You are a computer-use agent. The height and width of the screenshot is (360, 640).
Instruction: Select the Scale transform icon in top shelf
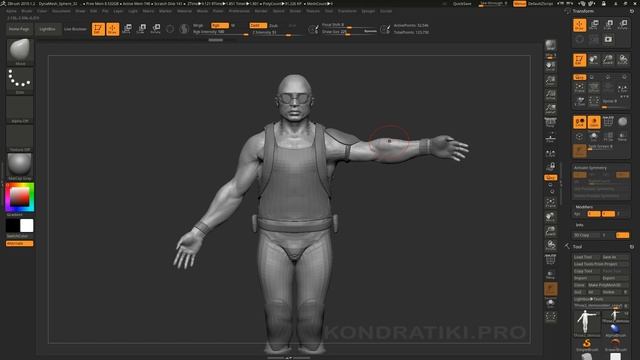[x=141, y=29]
